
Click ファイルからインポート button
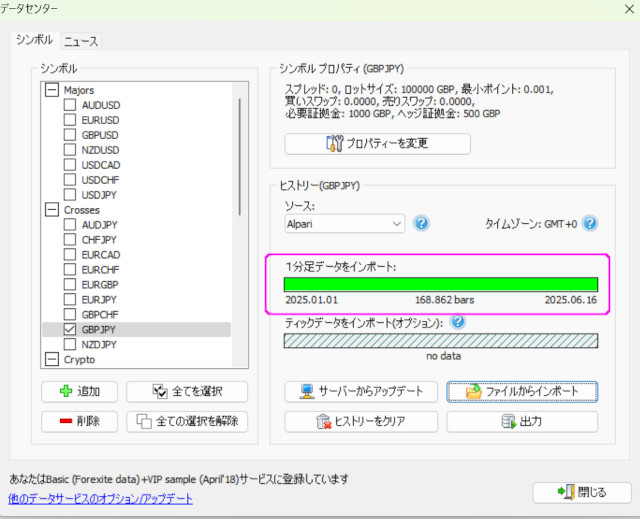tap(522, 392)
